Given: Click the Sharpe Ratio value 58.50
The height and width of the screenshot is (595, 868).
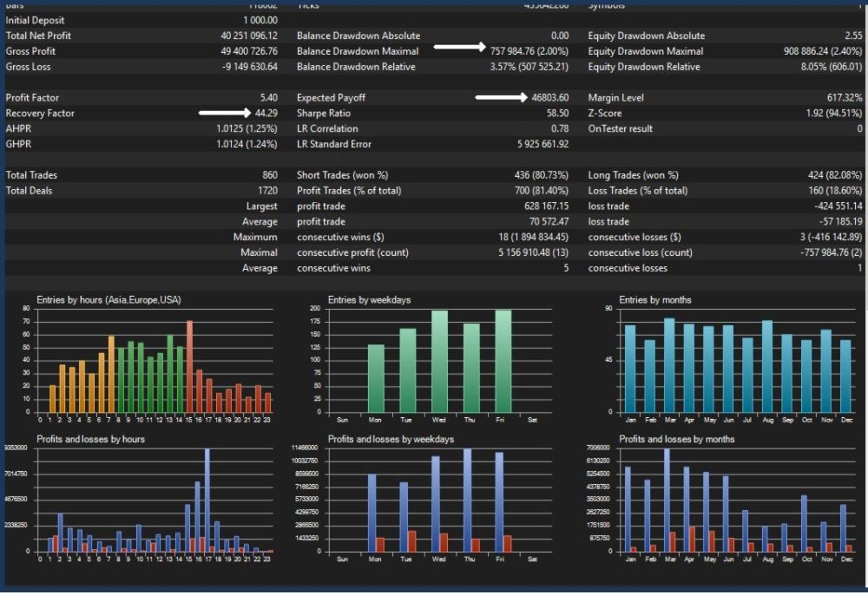Looking at the screenshot, I should coord(557,113).
